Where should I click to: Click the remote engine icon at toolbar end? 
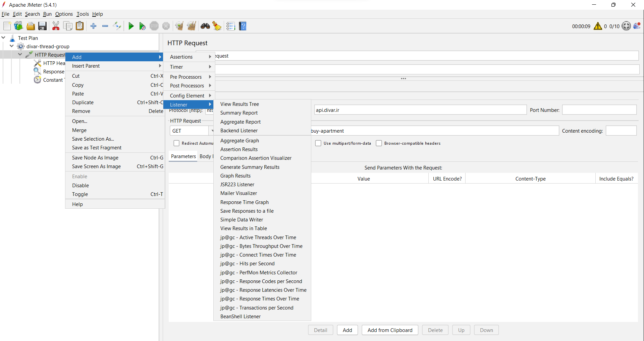(x=637, y=25)
